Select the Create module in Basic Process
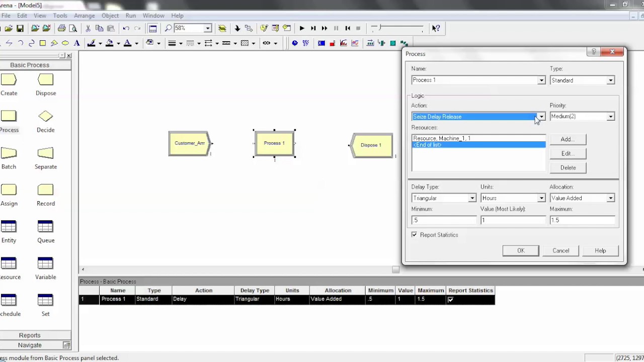This screenshot has height=362, width=644. tap(9, 84)
